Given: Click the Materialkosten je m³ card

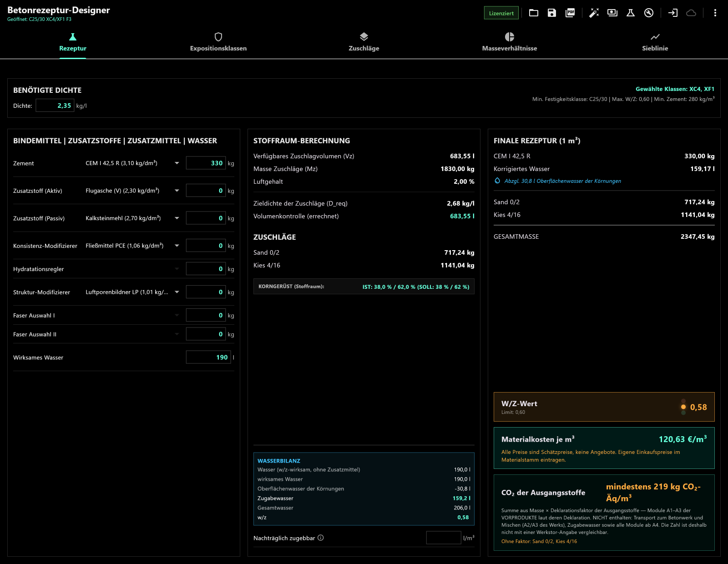Looking at the screenshot, I should (x=604, y=448).
